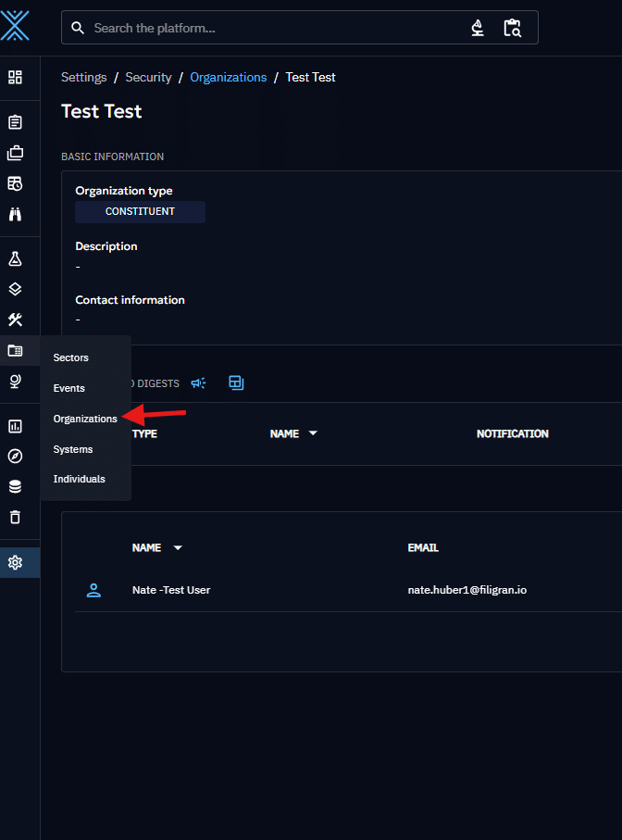This screenshot has height=840, width=622.
Task: Choose Organizations in the entities submenu
Action: tap(85, 419)
